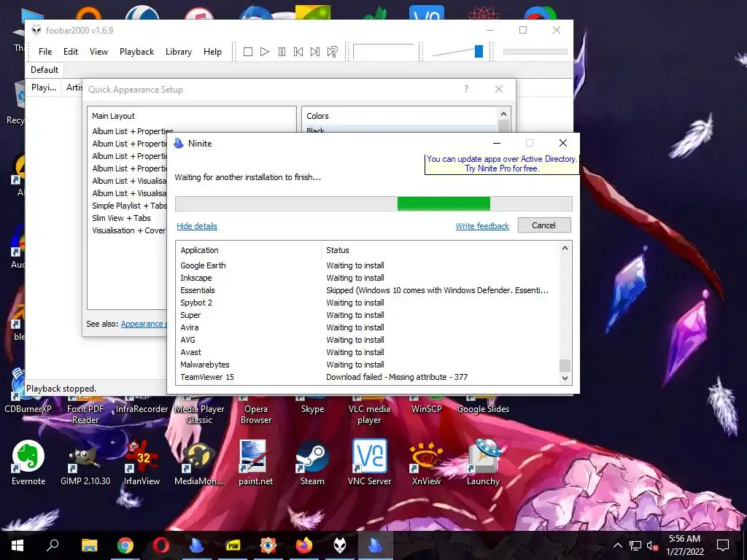Select the TeamViewer 15 row in Ninite
747x560 pixels.
[367, 377]
